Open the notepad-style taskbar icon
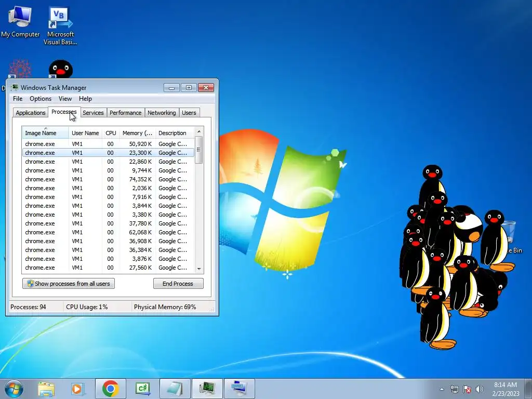Viewport: 532px width, 399px height. click(x=175, y=389)
